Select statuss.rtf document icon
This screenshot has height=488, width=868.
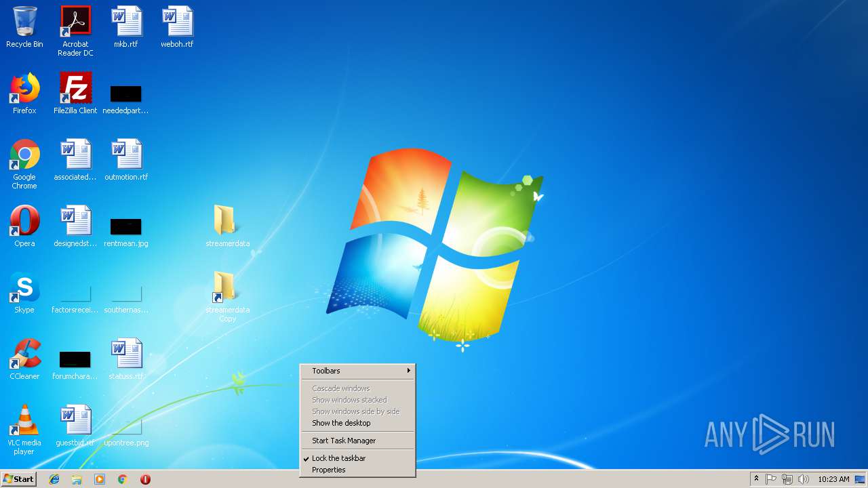point(126,359)
